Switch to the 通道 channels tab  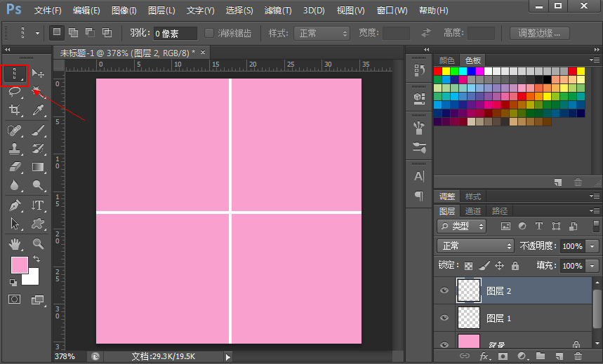(474, 211)
